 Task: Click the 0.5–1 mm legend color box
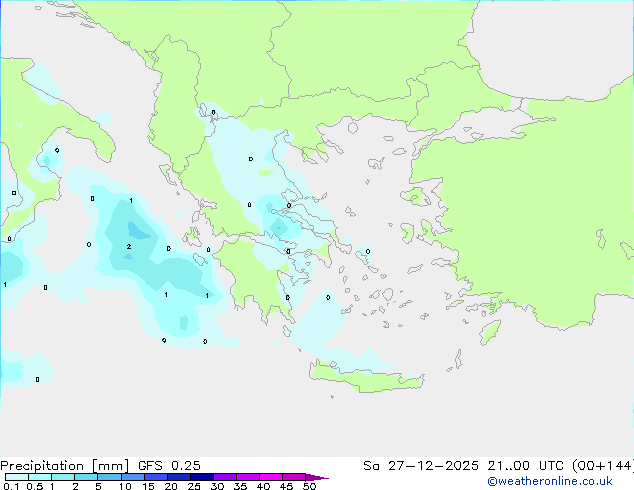tap(40, 477)
